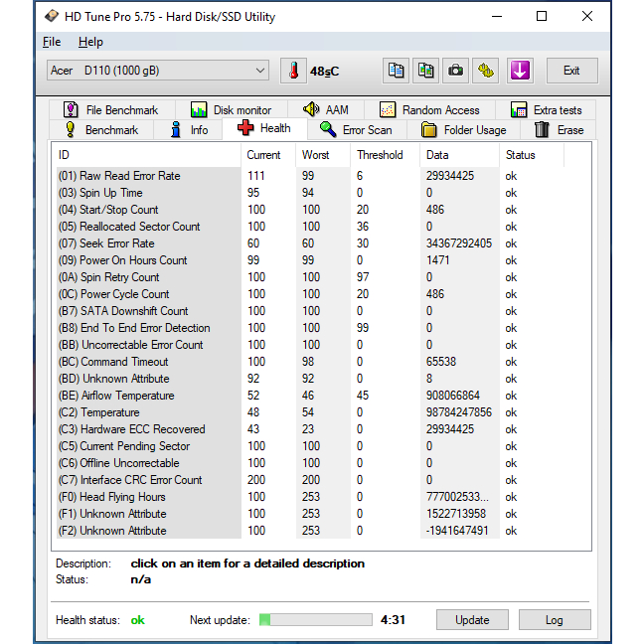644x644 pixels.
Task: Click the Log button
Action: click(555, 620)
